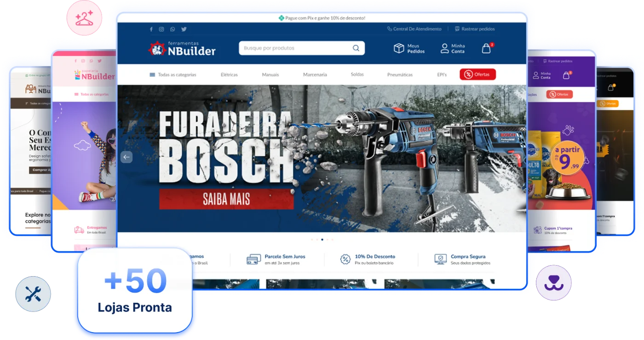This screenshot has height=340, width=644.
Task: Click the account icon in the purple pet store
Action: (536, 75)
